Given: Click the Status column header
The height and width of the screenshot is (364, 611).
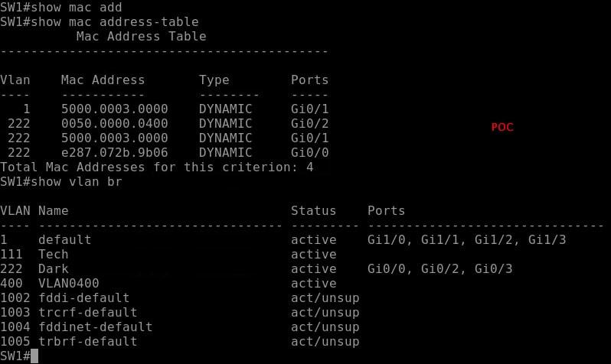Looking at the screenshot, I should pos(313,210).
